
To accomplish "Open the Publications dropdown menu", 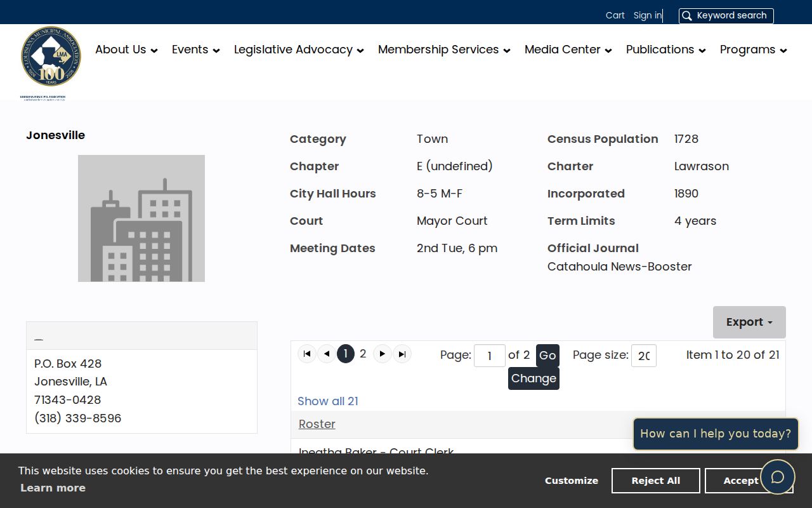I will 666,50.
